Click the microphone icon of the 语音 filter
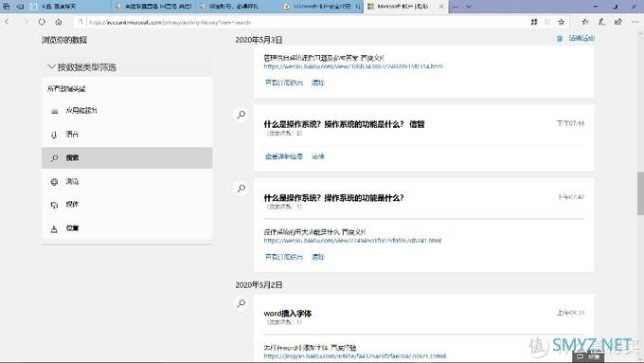644x363 pixels. [54, 135]
